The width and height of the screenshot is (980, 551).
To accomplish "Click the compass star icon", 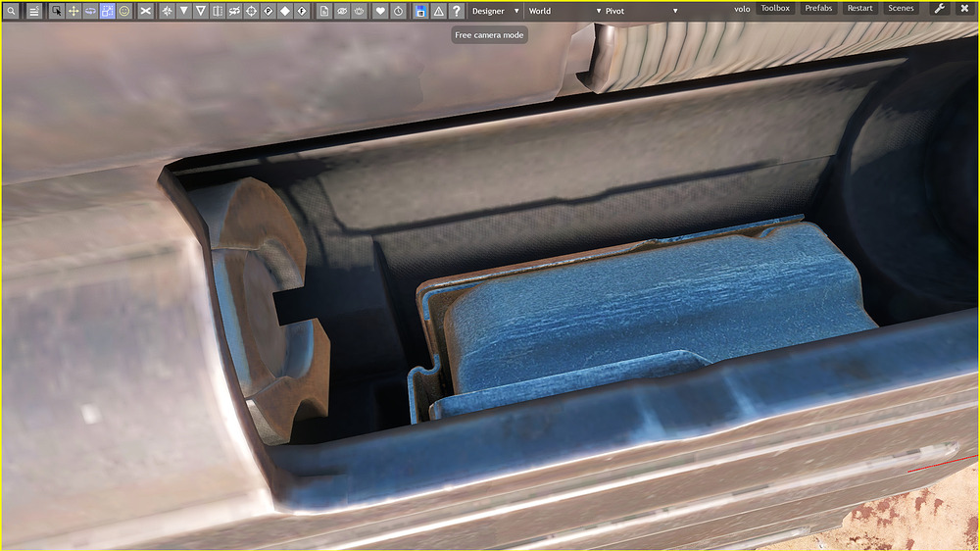I will coord(167,11).
